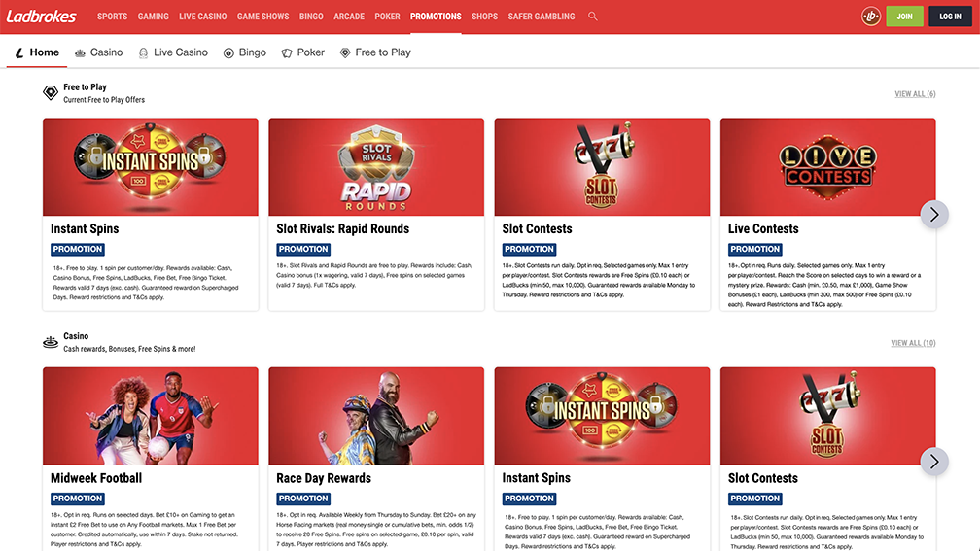Open the Shops menu item
The width and height of the screenshot is (980, 551).
(484, 17)
